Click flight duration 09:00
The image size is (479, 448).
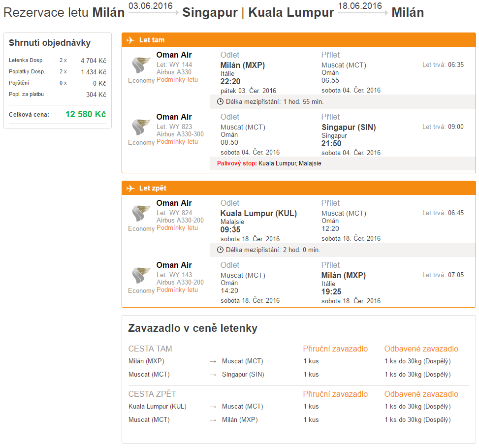point(456,127)
